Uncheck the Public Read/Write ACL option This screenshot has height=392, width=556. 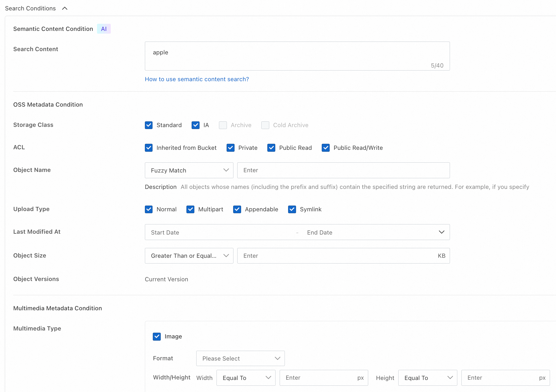coord(326,148)
